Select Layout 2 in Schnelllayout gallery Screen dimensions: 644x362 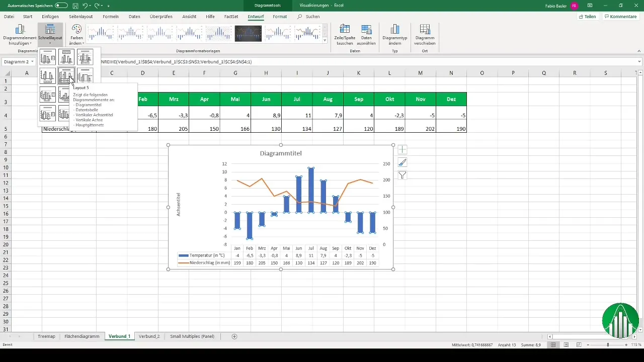(x=66, y=57)
